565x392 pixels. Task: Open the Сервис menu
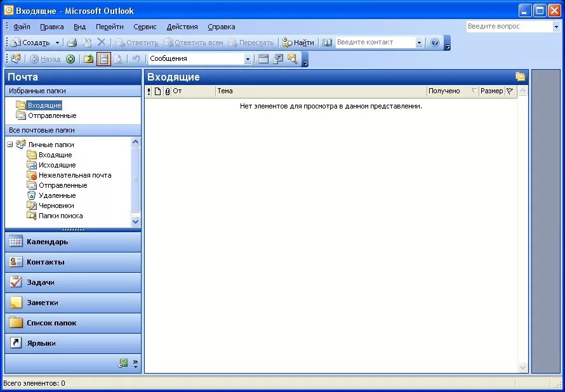click(x=145, y=27)
